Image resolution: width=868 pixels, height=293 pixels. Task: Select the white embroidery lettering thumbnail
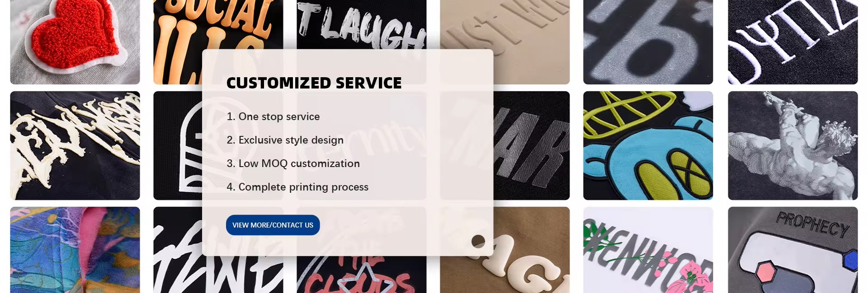pyautogui.click(x=793, y=42)
